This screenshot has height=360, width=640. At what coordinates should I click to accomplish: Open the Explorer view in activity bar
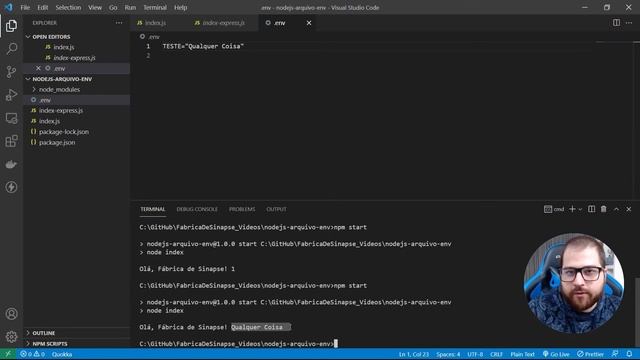coord(11,26)
